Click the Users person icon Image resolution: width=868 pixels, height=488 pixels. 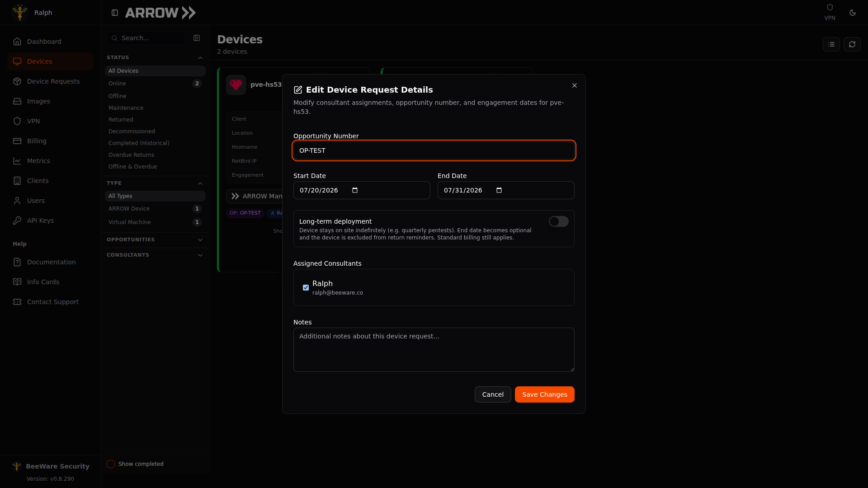pos(17,201)
